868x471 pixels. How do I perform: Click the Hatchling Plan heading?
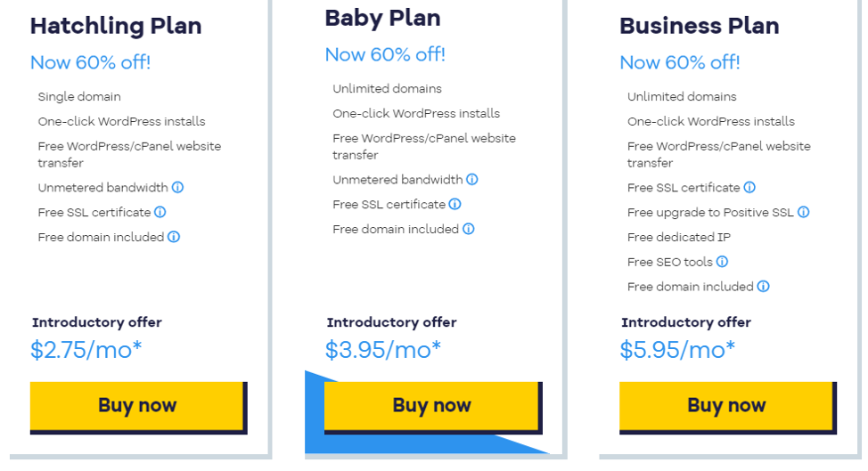coord(116,26)
